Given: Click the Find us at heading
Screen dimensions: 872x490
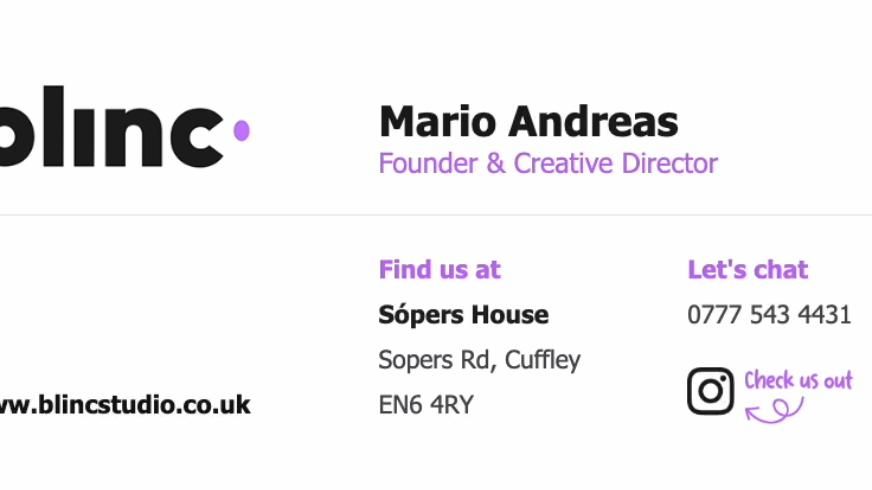Looking at the screenshot, I should pos(439,269).
